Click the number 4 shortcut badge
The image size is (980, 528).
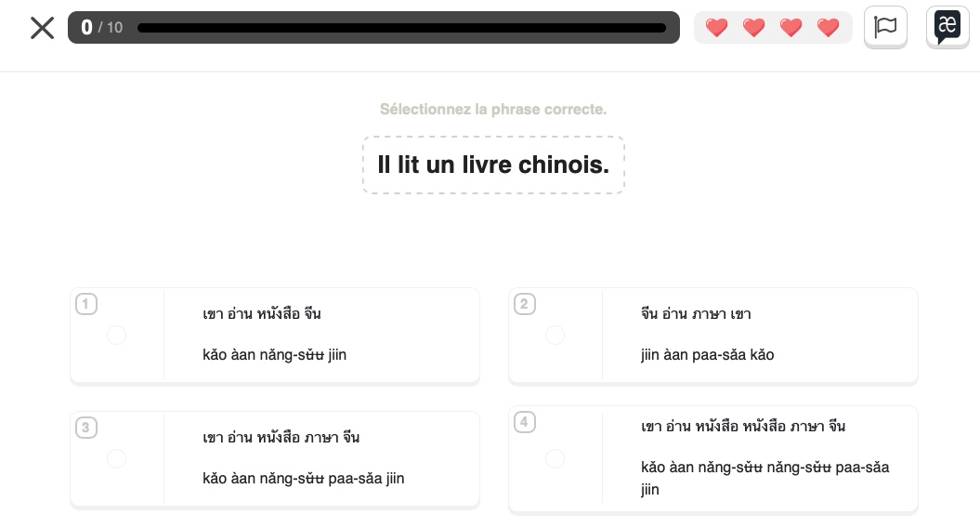pos(525,422)
